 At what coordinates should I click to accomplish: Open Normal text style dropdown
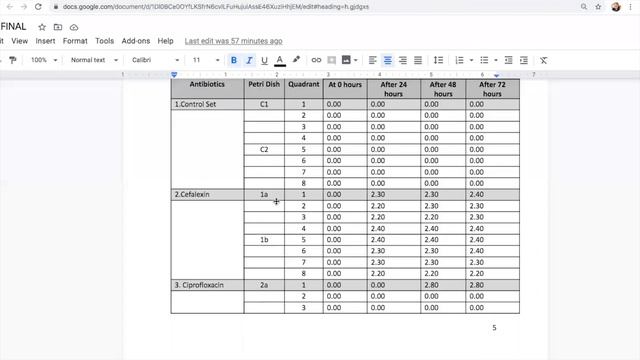point(94,60)
